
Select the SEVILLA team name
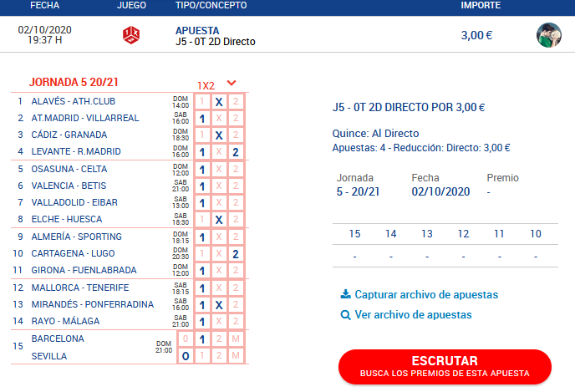tap(49, 356)
